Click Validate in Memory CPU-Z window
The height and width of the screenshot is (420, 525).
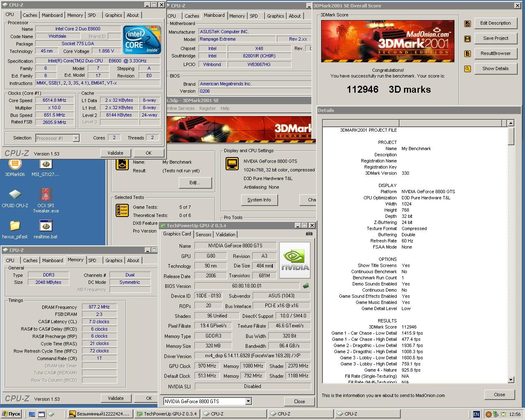(116, 398)
